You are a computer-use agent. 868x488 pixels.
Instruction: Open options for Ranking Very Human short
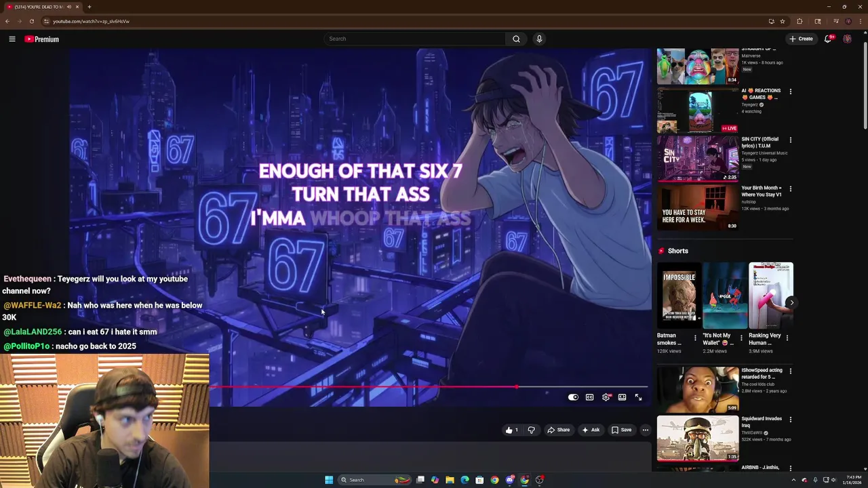787,338
